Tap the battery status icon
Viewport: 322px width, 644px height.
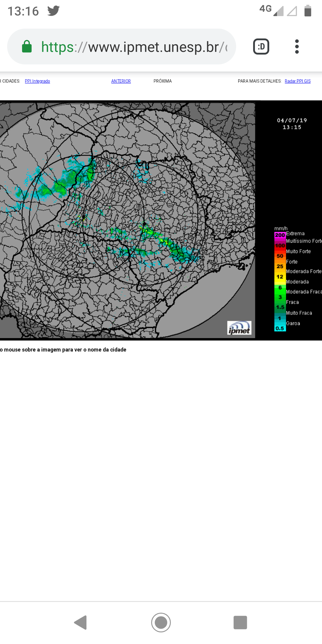(x=308, y=11)
